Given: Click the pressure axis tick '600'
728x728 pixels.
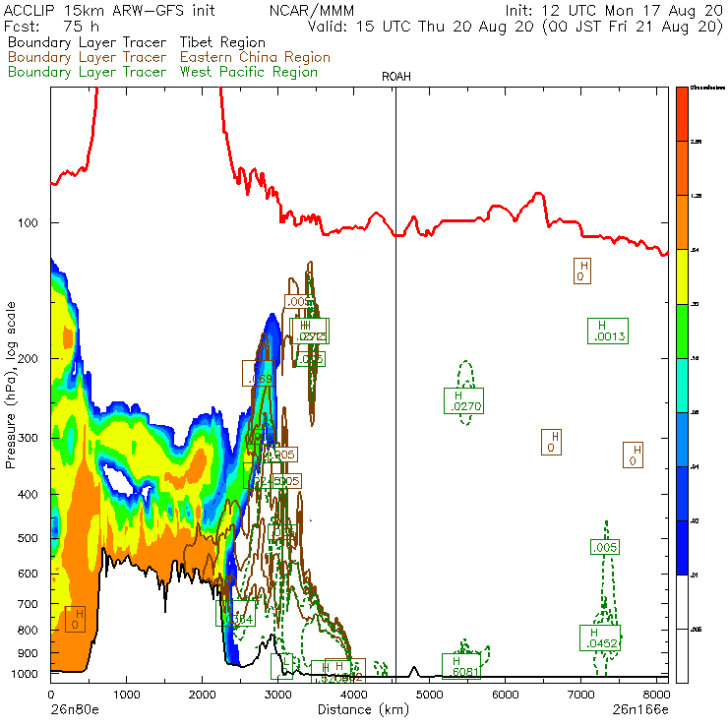Looking at the screenshot, I should (28, 574).
